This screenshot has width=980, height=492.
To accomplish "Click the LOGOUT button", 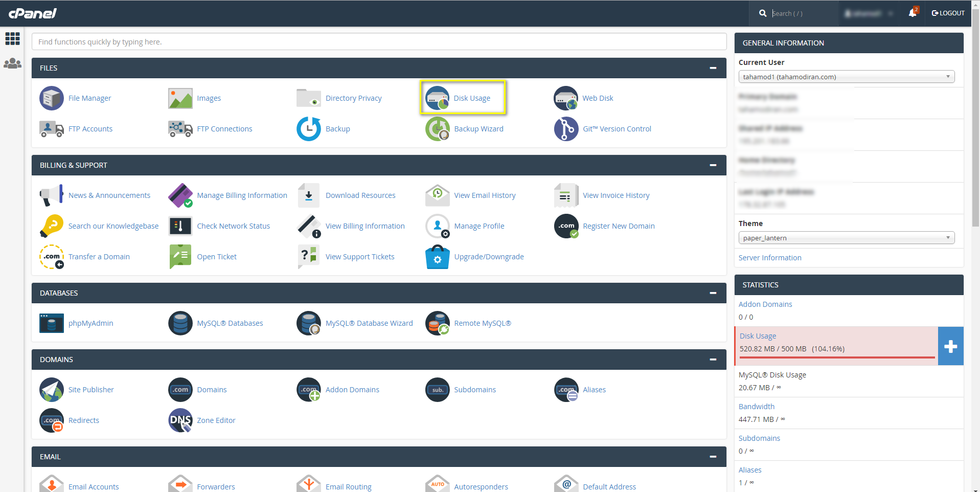I will pyautogui.click(x=948, y=13).
